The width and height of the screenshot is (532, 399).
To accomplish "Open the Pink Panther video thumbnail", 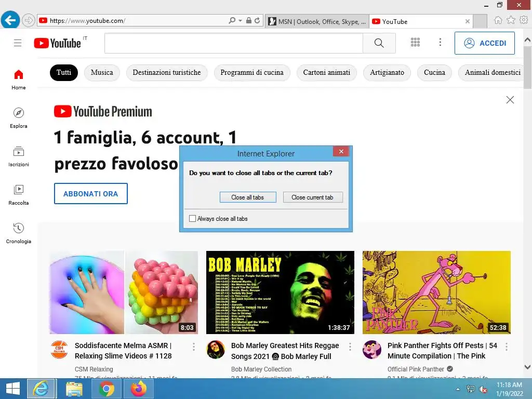I will pyautogui.click(x=436, y=292).
